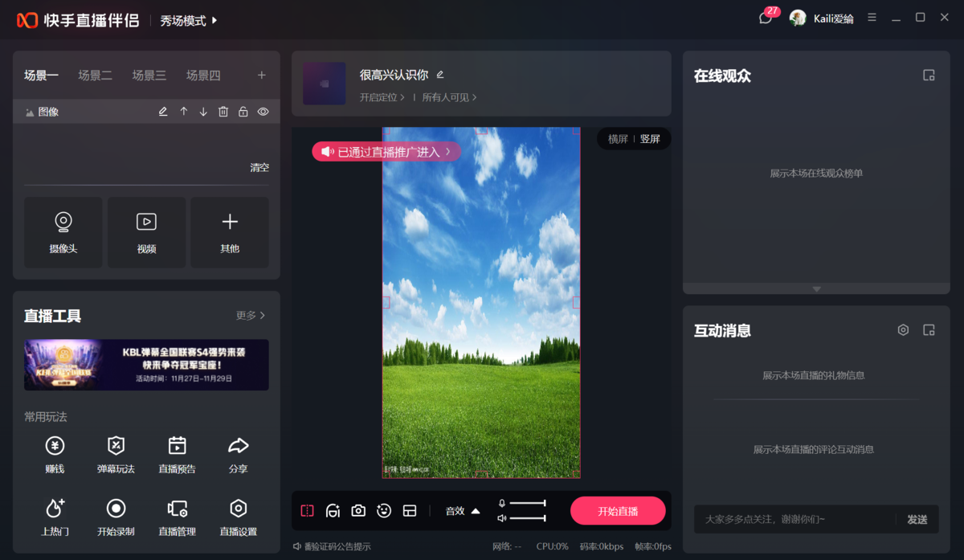This screenshot has height=560, width=964.
Task: Take a snapshot with the camera icon
Action: (x=358, y=510)
